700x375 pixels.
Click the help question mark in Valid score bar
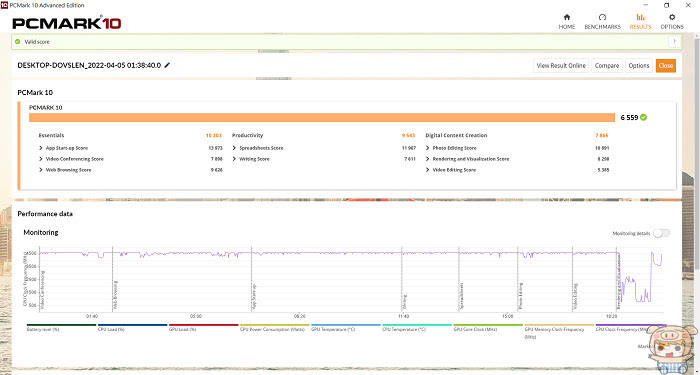tap(674, 42)
